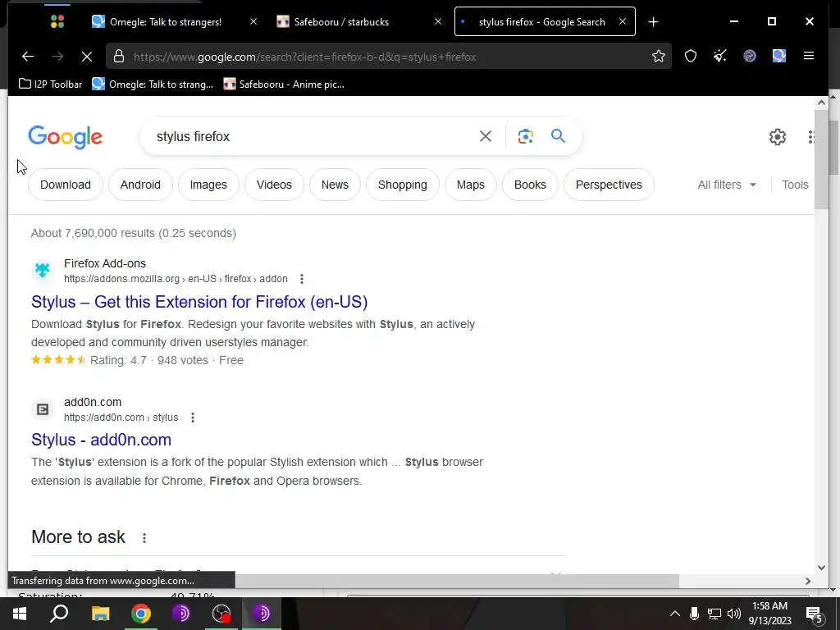
Task: Bookmark this page with the star icon
Action: (x=659, y=57)
